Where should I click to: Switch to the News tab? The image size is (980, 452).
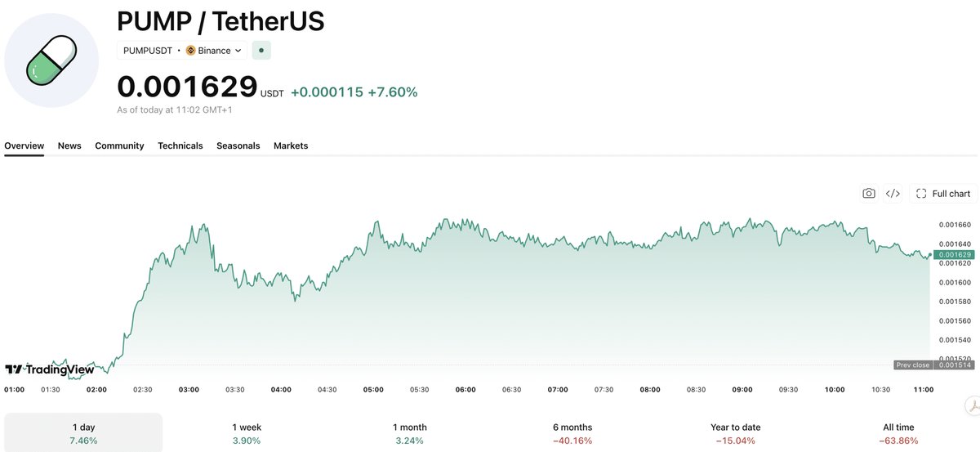(x=69, y=145)
